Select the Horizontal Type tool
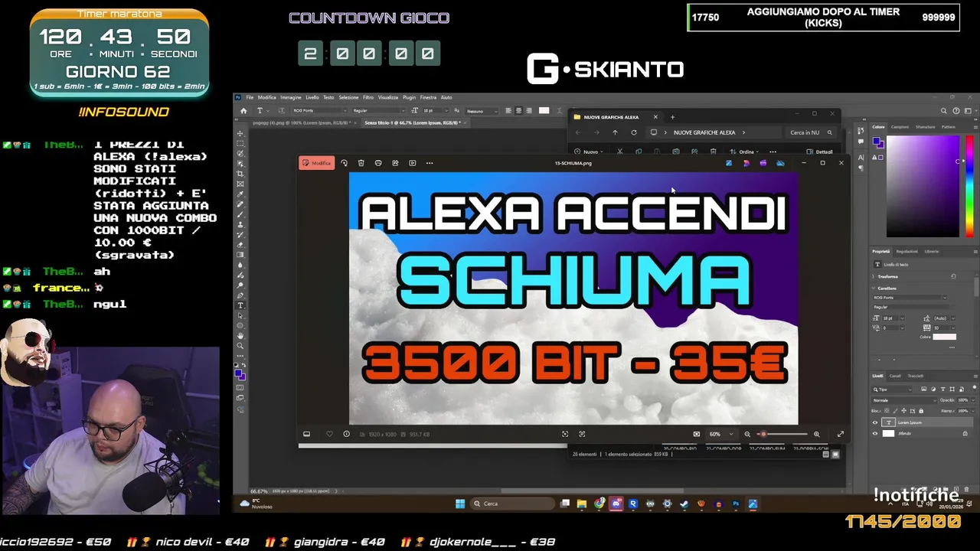Image resolution: width=980 pixels, height=551 pixels. pyautogui.click(x=240, y=305)
